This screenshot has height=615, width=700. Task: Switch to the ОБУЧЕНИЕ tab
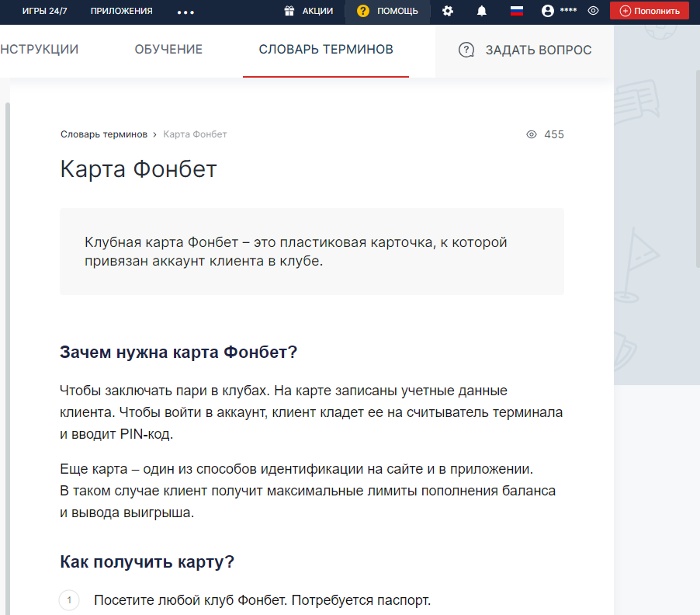tap(168, 50)
